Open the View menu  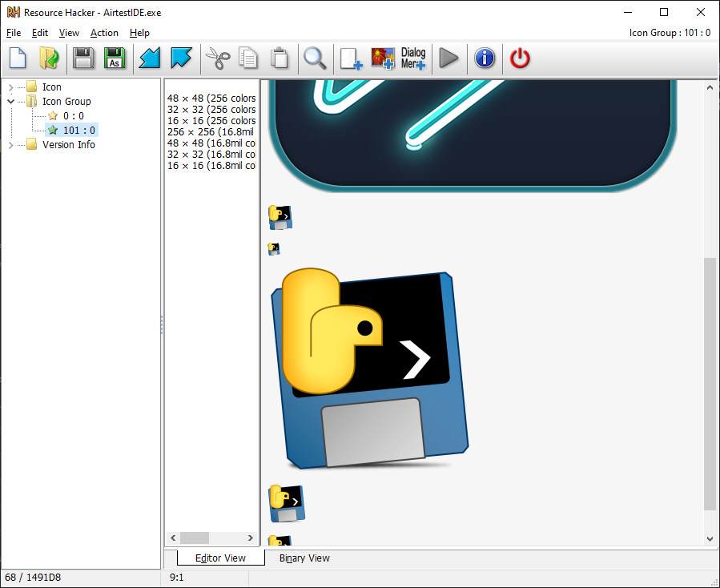coord(69,33)
